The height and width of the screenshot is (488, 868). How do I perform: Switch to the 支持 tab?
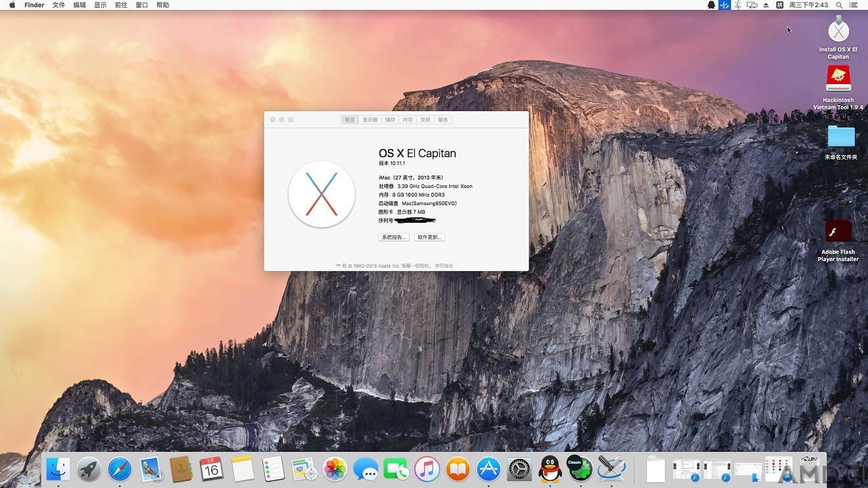tap(425, 120)
